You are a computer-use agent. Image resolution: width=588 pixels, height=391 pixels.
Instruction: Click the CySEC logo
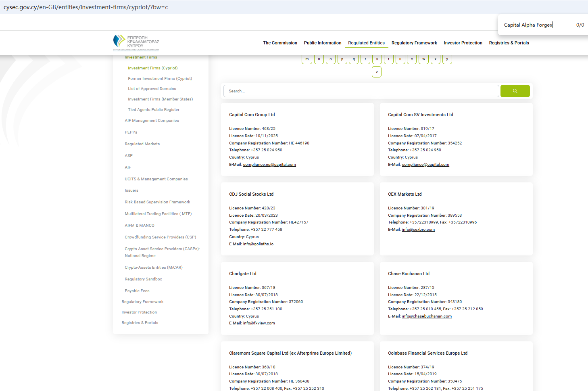[x=136, y=43]
